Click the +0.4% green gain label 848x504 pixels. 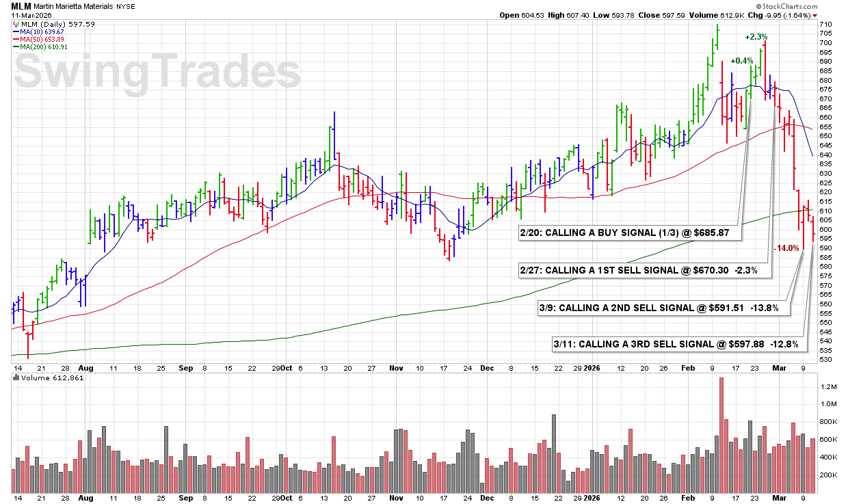click(741, 61)
